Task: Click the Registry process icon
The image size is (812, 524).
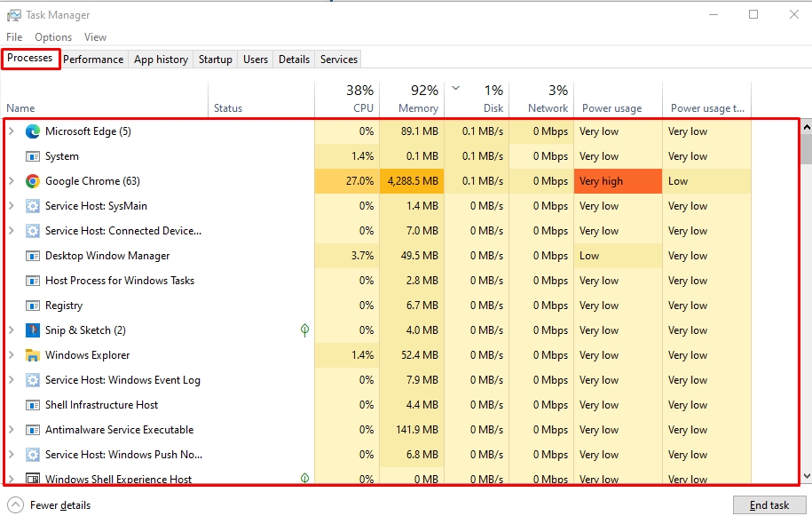Action: [33, 306]
